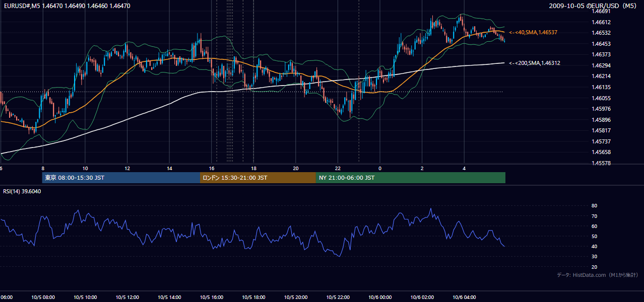Click the データ: HistData.com source credit
This screenshot has height=302, width=644.
coord(598,275)
